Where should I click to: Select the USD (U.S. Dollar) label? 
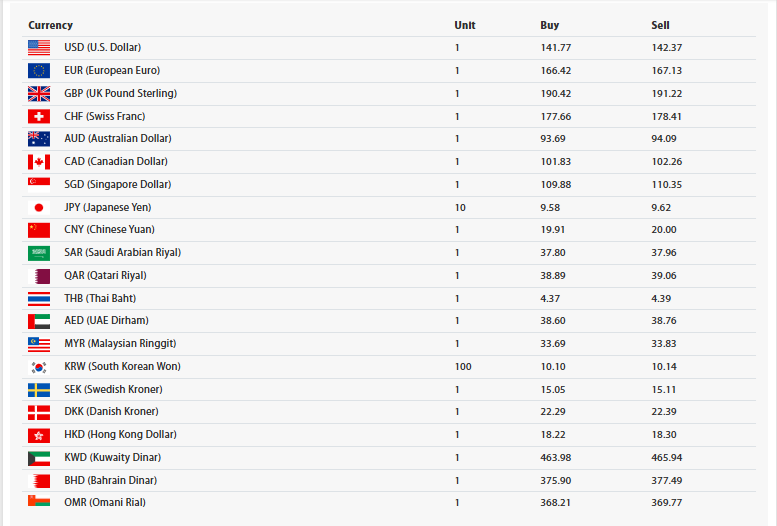(102, 48)
